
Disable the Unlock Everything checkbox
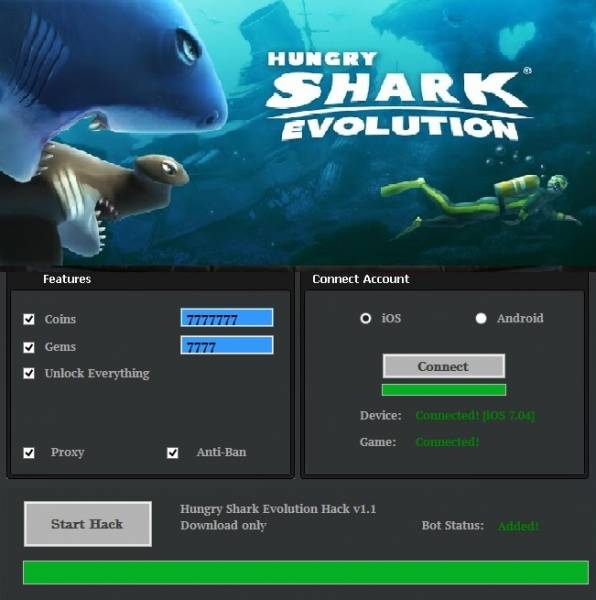pos(29,373)
